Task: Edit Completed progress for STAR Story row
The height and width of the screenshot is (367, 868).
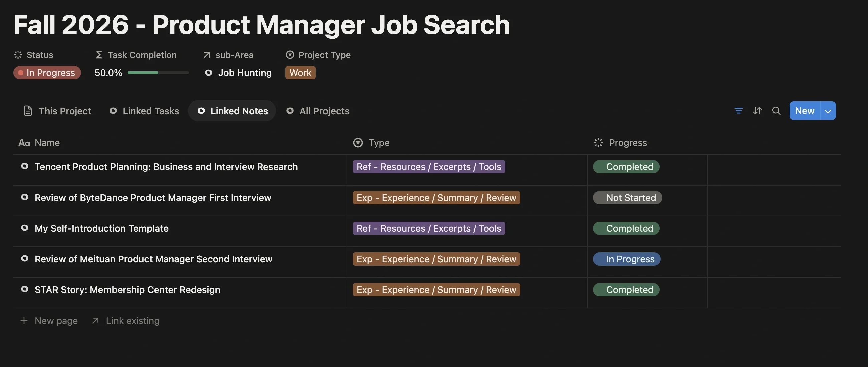Action: click(626, 289)
